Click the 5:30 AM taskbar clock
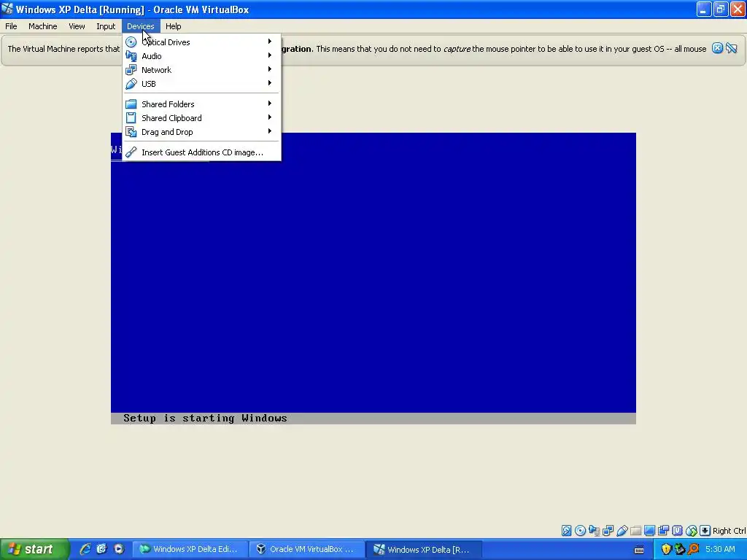747x560 pixels. click(x=720, y=549)
